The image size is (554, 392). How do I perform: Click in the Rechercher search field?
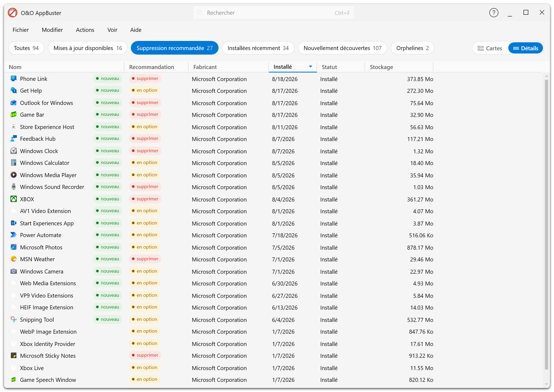(x=273, y=13)
